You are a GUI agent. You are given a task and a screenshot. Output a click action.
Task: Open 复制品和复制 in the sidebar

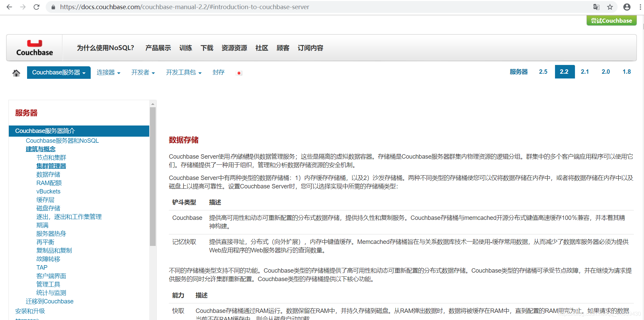coord(54,251)
